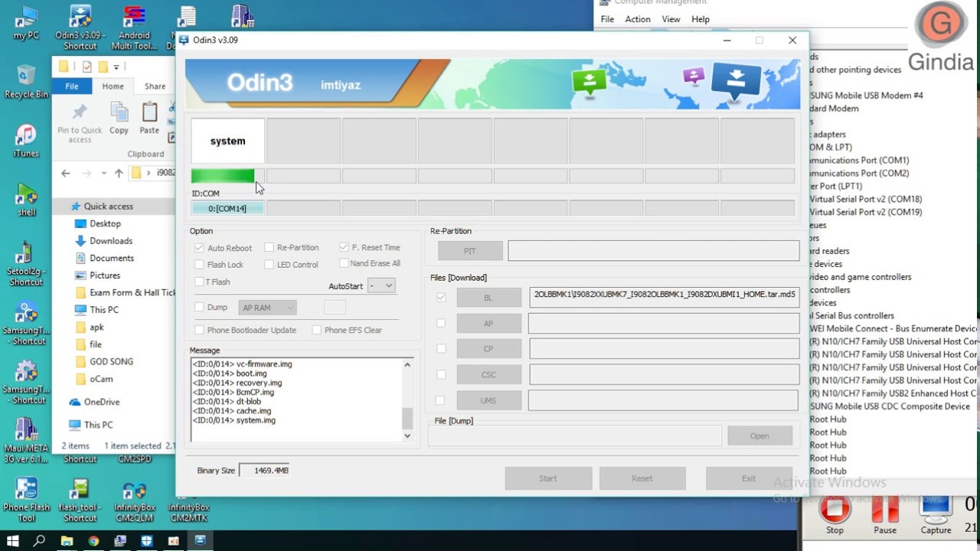Open File menu in Computer Management
This screenshot has height=551, width=980.
click(x=607, y=19)
